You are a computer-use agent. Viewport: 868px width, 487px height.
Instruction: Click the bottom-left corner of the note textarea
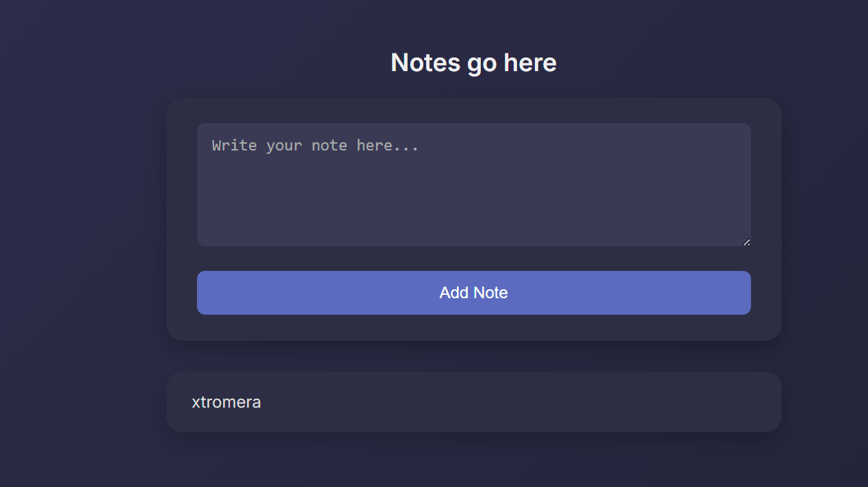(x=202, y=241)
